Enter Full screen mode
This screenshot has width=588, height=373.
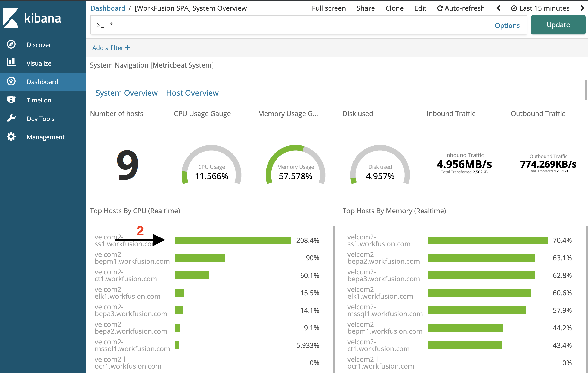coord(329,8)
